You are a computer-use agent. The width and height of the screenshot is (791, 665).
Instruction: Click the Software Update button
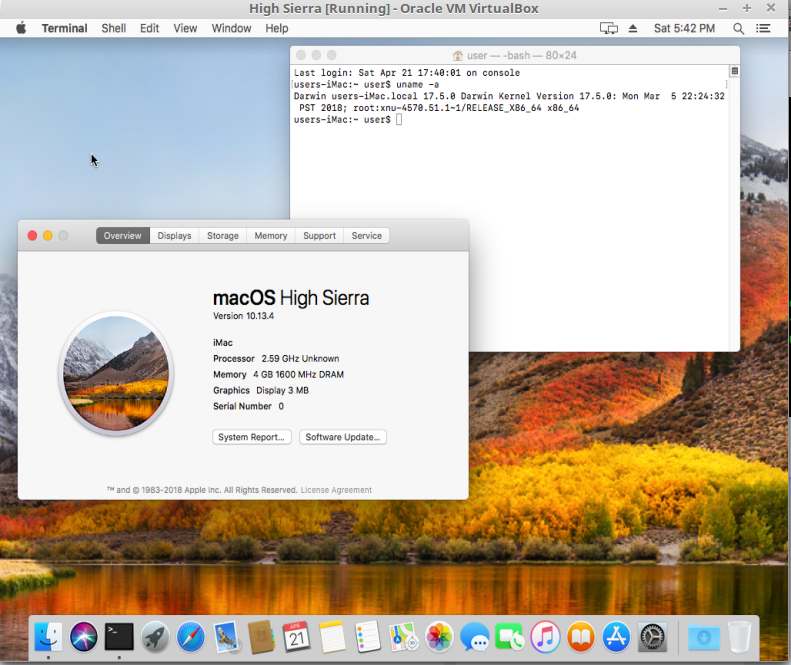coord(343,437)
